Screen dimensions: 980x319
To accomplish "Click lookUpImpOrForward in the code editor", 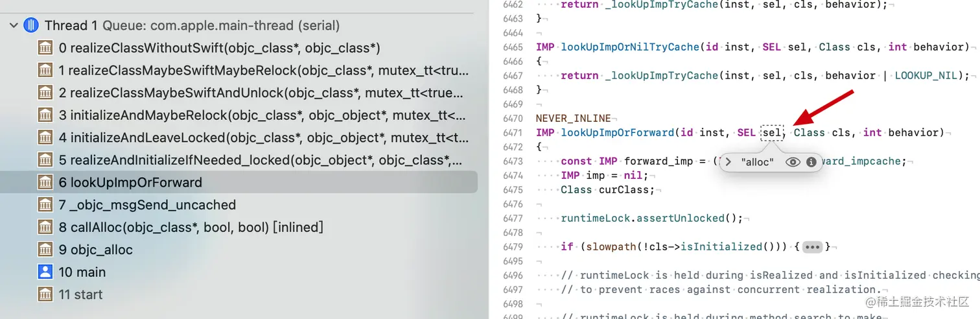I will [x=618, y=132].
